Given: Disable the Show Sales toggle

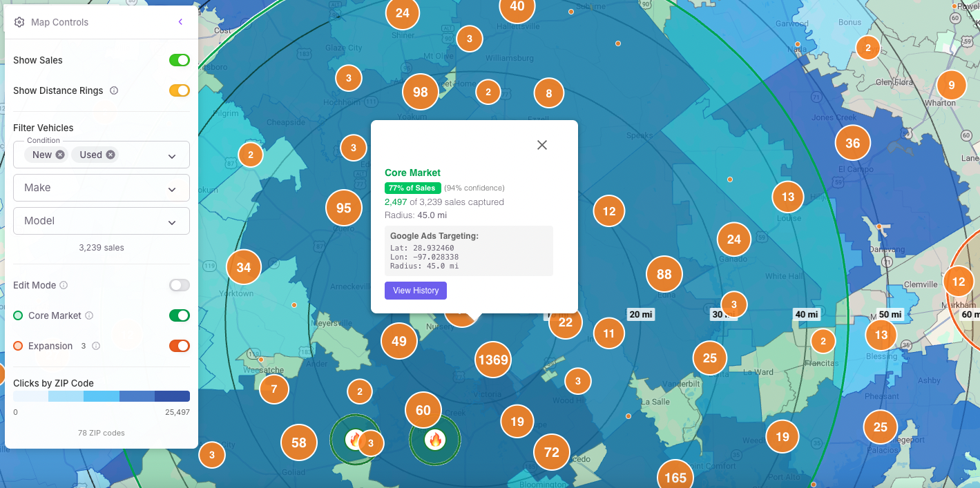Looking at the screenshot, I should tap(179, 60).
